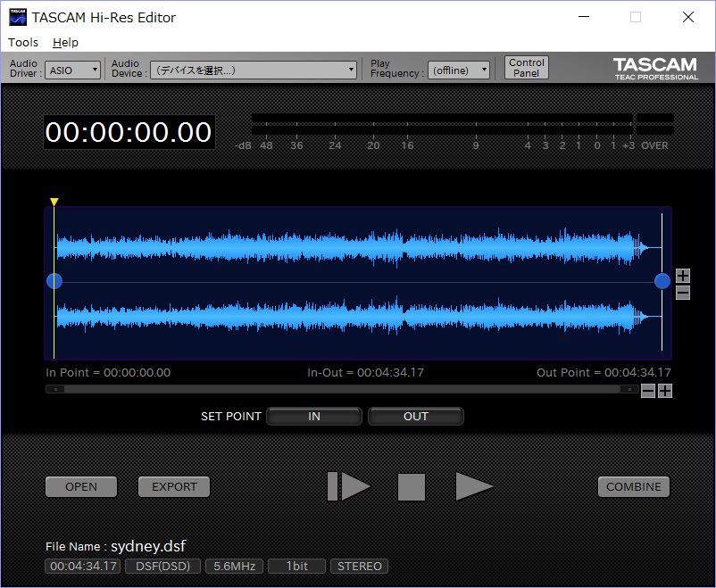
Task: Select the yellow playhead marker triangle
Action: [54, 202]
